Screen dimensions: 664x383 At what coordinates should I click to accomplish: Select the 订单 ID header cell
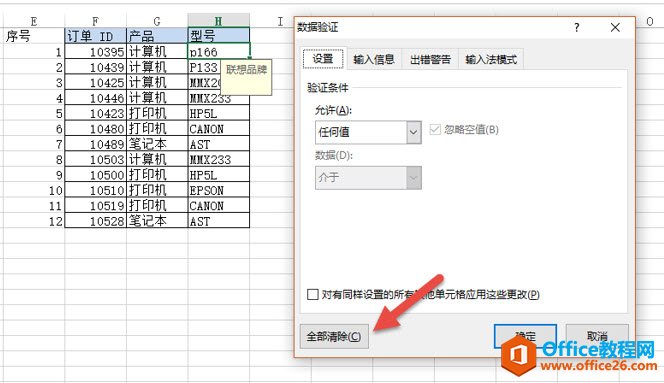[96, 36]
